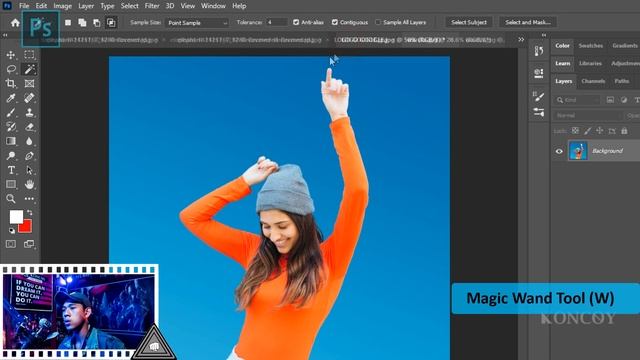This screenshot has height=360, width=640.
Task: Collapse the tools panel double arrow
Action: pos(5,36)
